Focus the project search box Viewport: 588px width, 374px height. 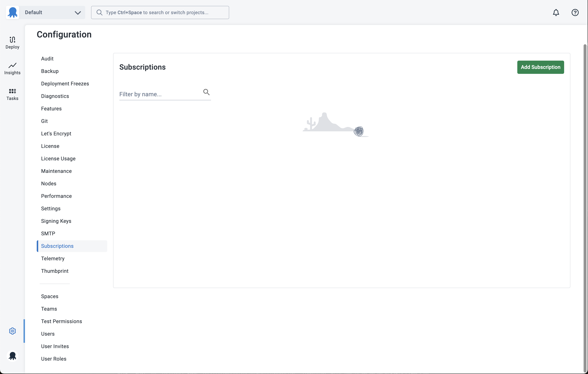click(x=160, y=12)
